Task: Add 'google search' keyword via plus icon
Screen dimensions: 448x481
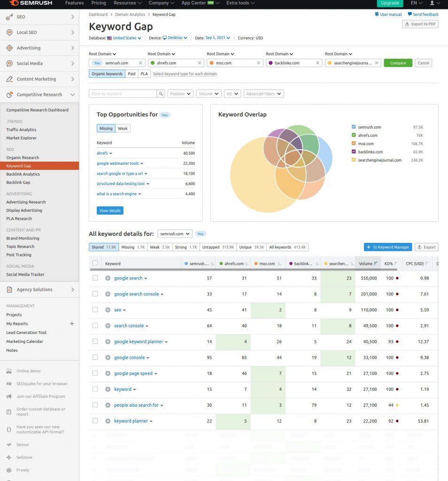Action: [x=108, y=278]
